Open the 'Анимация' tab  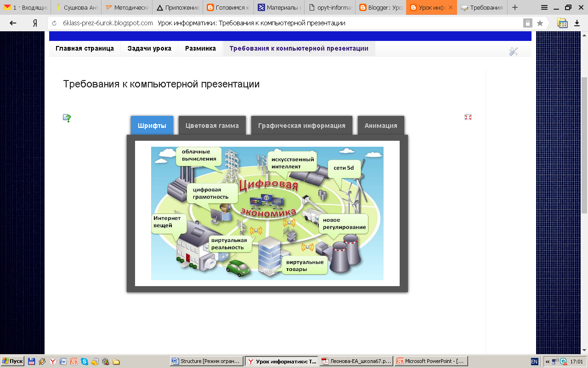point(381,126)
